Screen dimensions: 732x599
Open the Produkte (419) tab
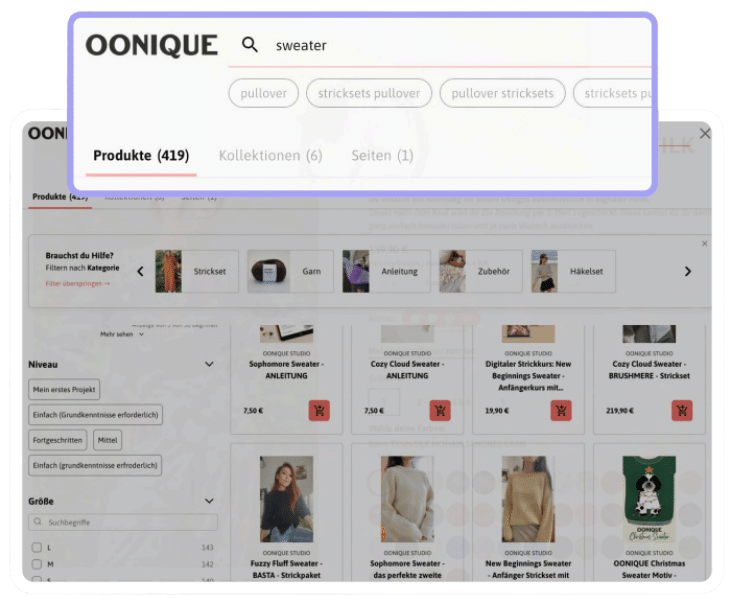pyautogui.click(x=141, y=155)
